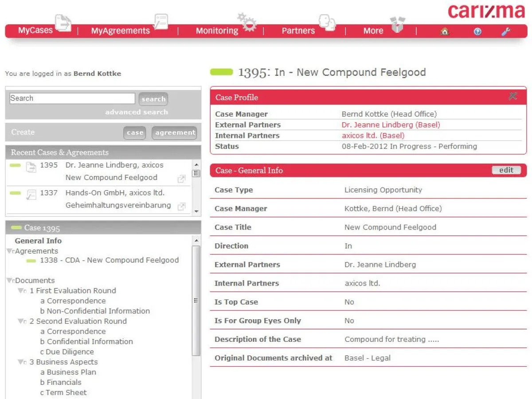Open the MyCases menu

pyautogui.click(x=35, y=31)
